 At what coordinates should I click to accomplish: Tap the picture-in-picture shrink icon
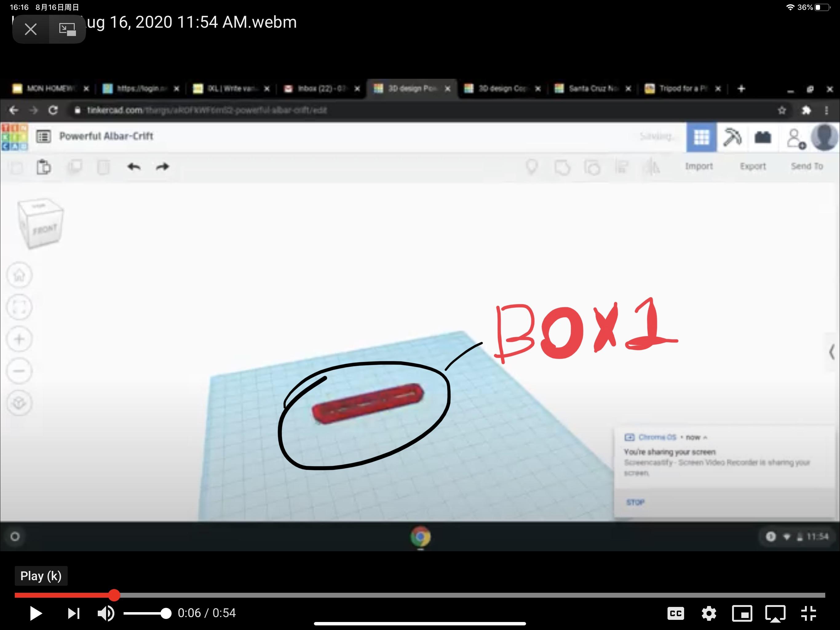[x=67, y=29]
